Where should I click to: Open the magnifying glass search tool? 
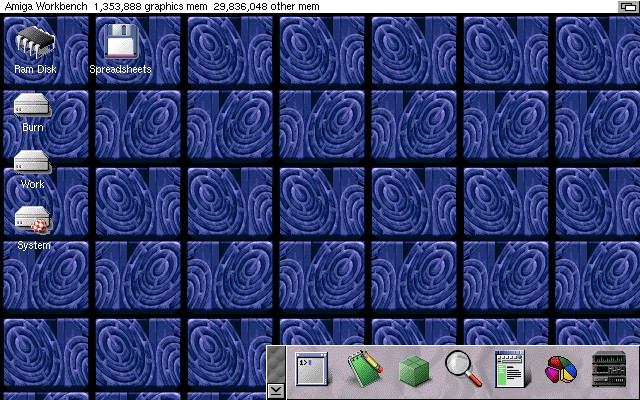click(462, 369)
